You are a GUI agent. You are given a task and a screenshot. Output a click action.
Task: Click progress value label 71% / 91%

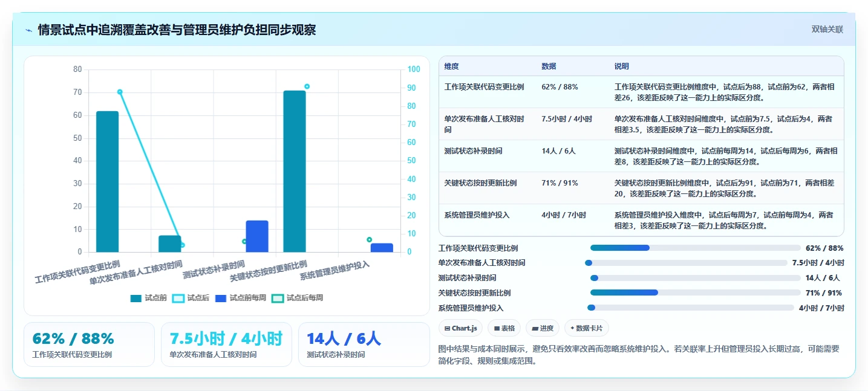point(824,293)
